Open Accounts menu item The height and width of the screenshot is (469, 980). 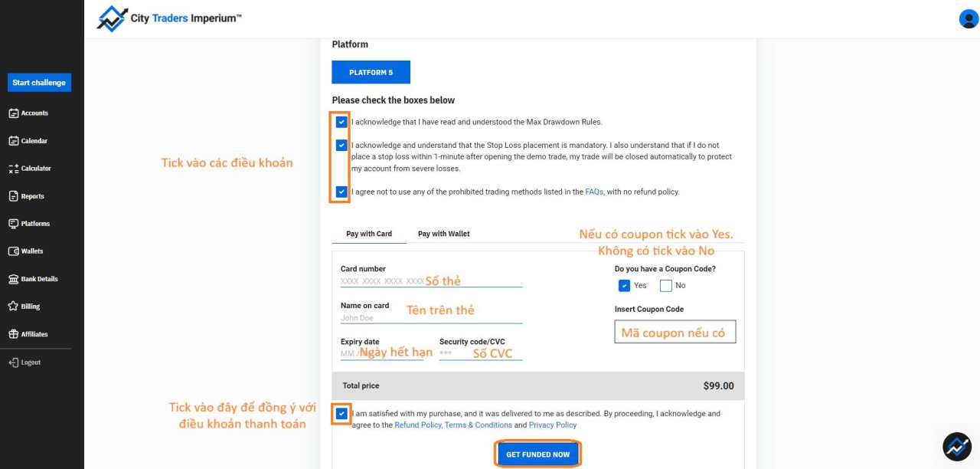tap(34, 113)
